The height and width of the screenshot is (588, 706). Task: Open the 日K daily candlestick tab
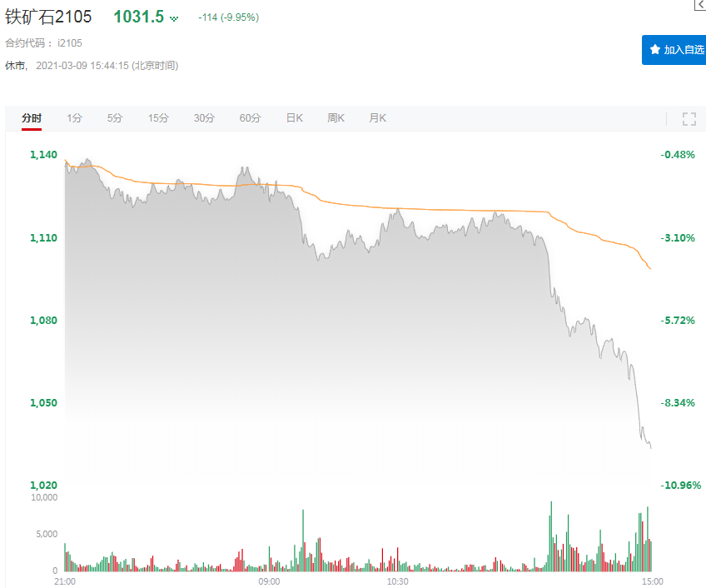click(x=294, y=118)
